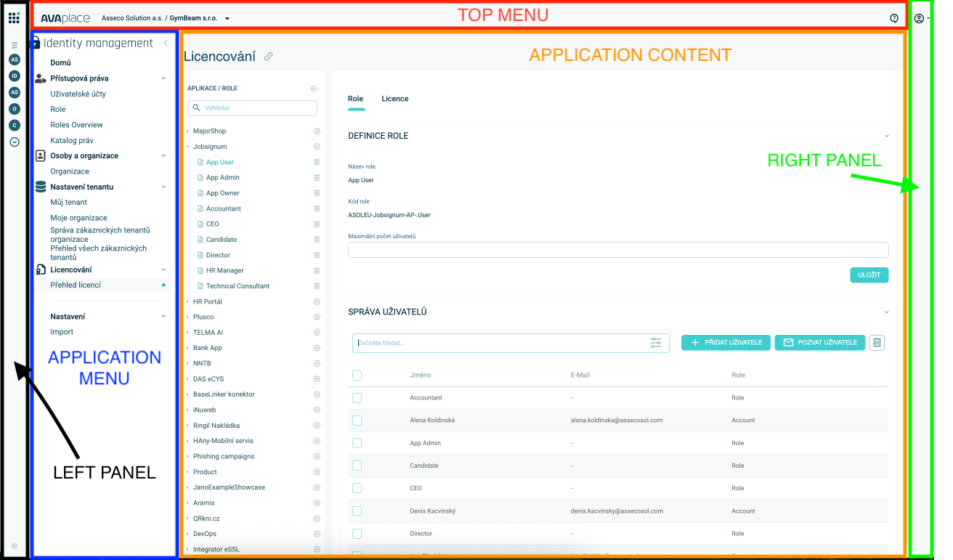Delete the App Owner role with trash icon
The width and height of the screenshot is (953, 560).
coord(317,193)
